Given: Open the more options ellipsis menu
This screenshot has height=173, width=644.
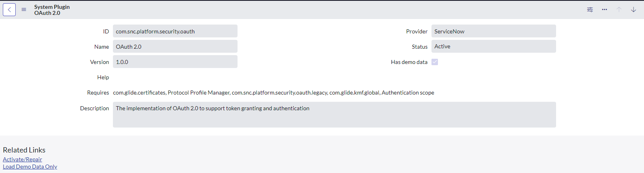Looking at the screenshot, I should tap(604, 10).
